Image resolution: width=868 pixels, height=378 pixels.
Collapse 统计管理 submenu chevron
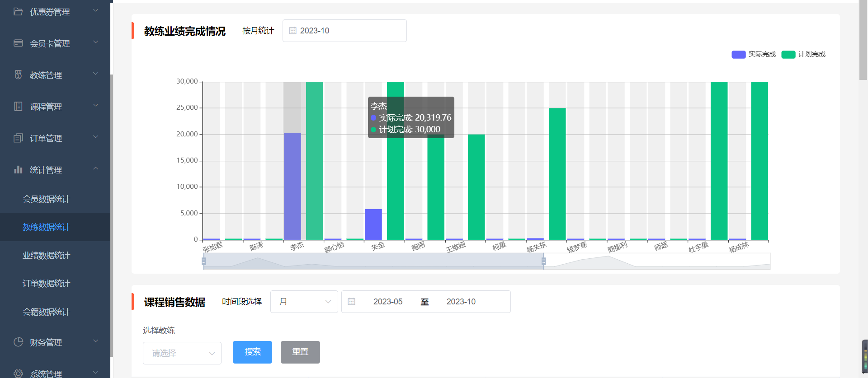pyautogui.click(x=95, y=168)
